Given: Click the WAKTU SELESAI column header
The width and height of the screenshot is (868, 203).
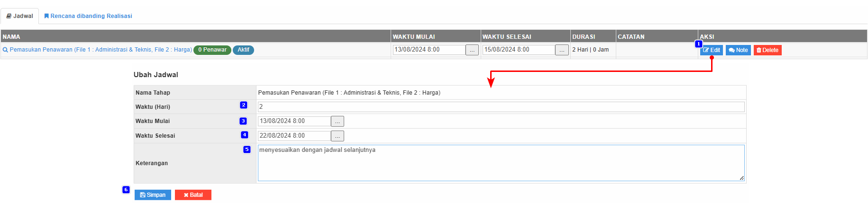Looking at the screenshot, I should click(x=525, y=36).
